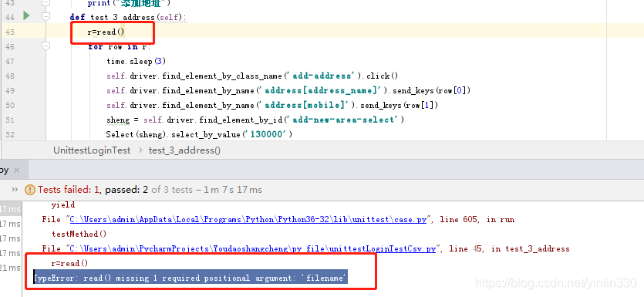The image size is (644, 297).
Task: Click 'address[mobile]' string on line 50
Action: [x=305, y=105]
